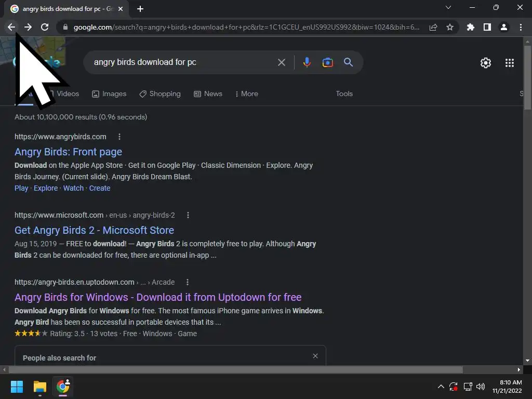Screen dimensions: 532x399
Task: Open options menu for angrybirds.com result
Action: (119, 137)
